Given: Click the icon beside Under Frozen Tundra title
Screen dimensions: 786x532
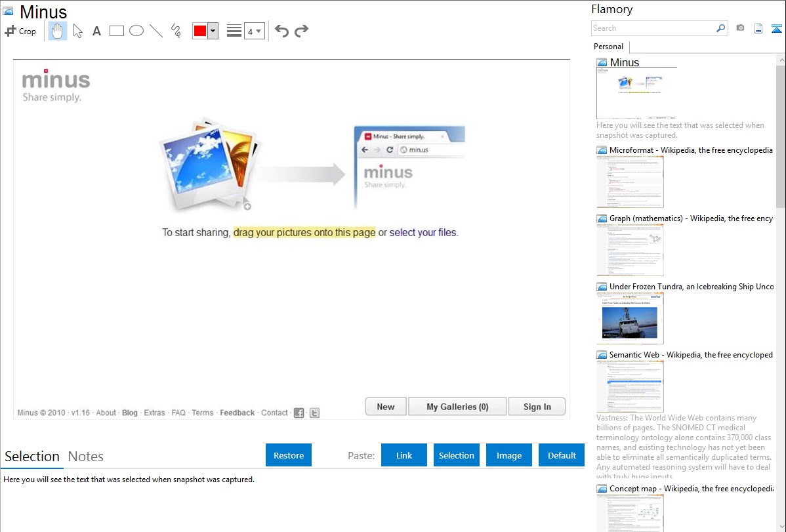Looking at the screenshot, I should 602,286.
